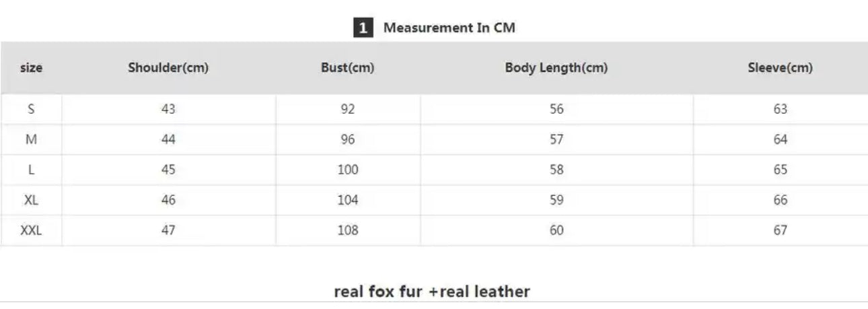Select bust value 108
The height and width of the screenshot is (309, 868).
(x=348, y=231)
